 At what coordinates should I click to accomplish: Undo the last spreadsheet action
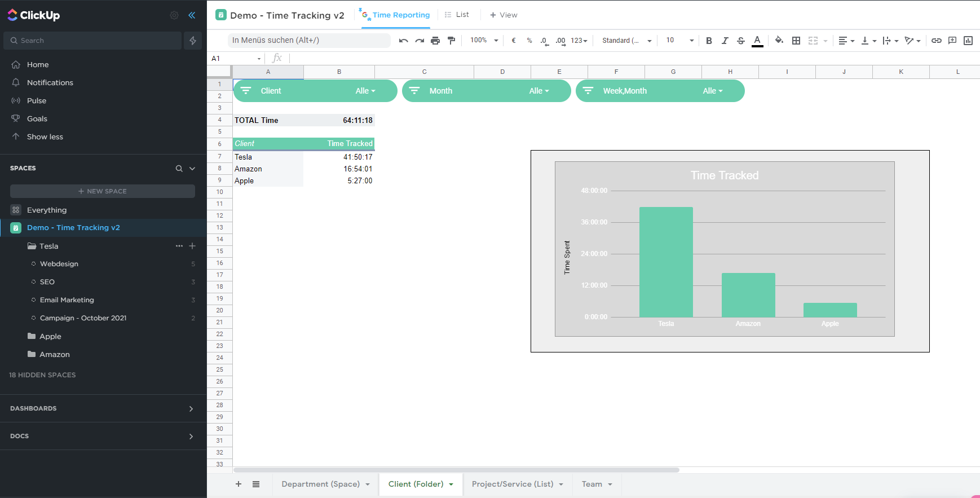(x=403, y=41)
